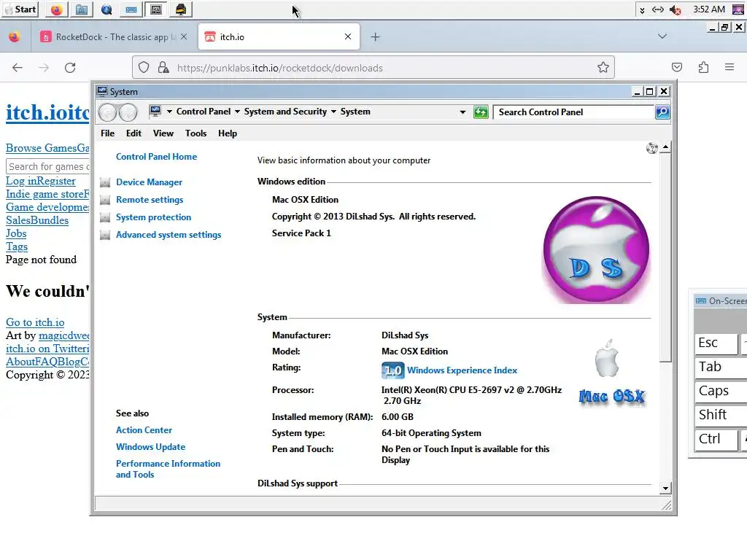Viewport: 747px width, 560px height.
Task: Expand the dropdown after System and Security
Action: coord(333,112)
